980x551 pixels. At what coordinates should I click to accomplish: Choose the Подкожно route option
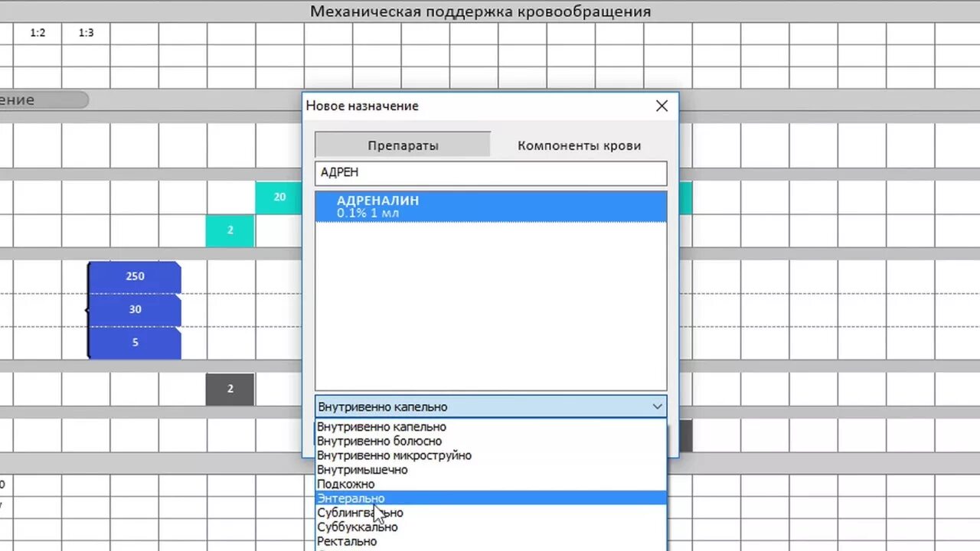pos(345,484)
